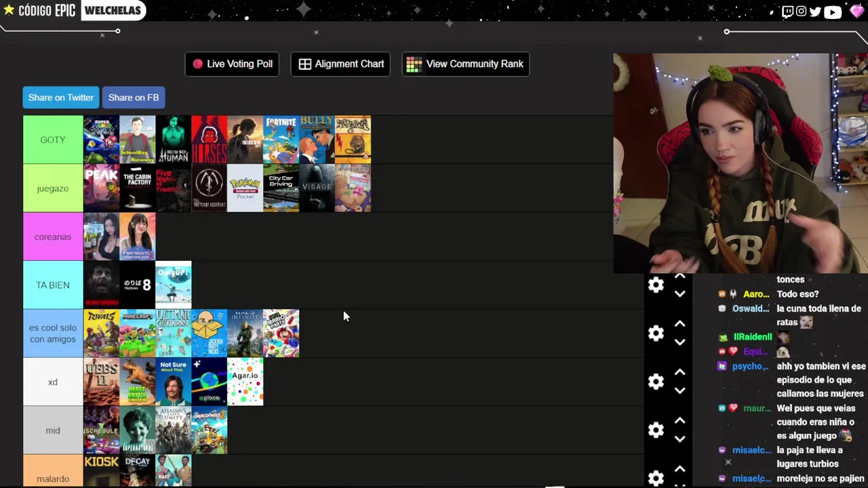Viewport: 868px width, 488px height.
Task: Select the PEAK game cover
Action: click(101, 188)
